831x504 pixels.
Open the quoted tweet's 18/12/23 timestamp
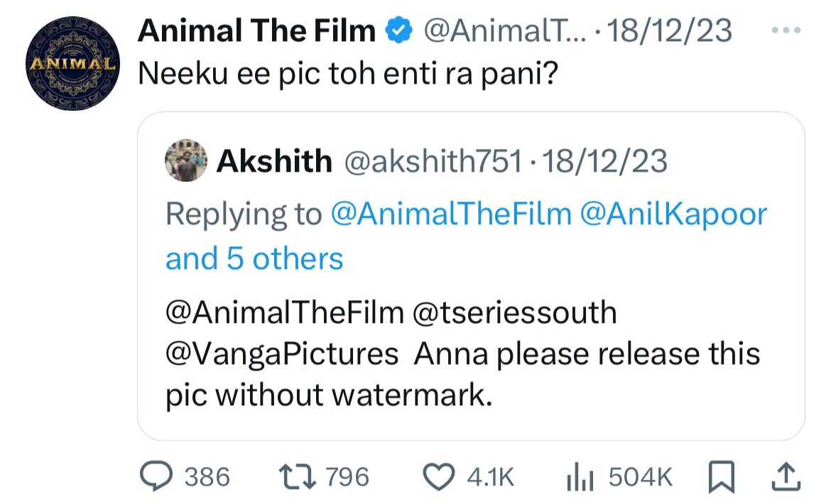pyautogui.click(x=604, y=162)
